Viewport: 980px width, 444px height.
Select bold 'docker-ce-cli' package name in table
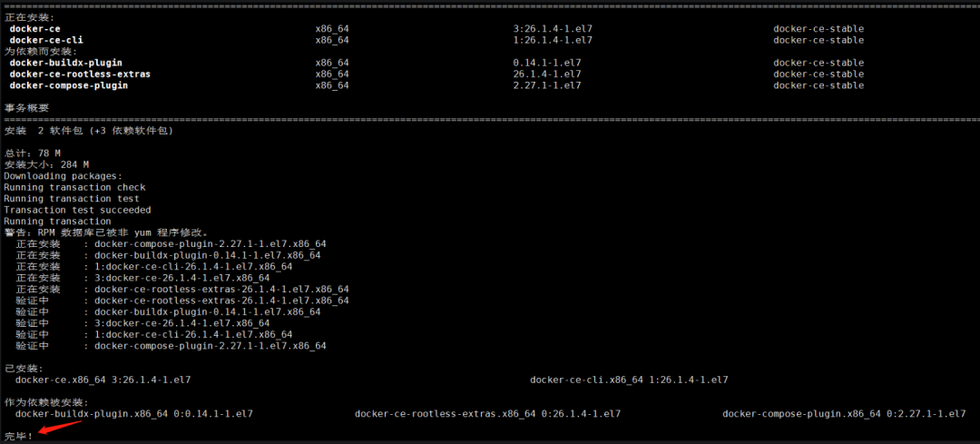pos(46,40)
